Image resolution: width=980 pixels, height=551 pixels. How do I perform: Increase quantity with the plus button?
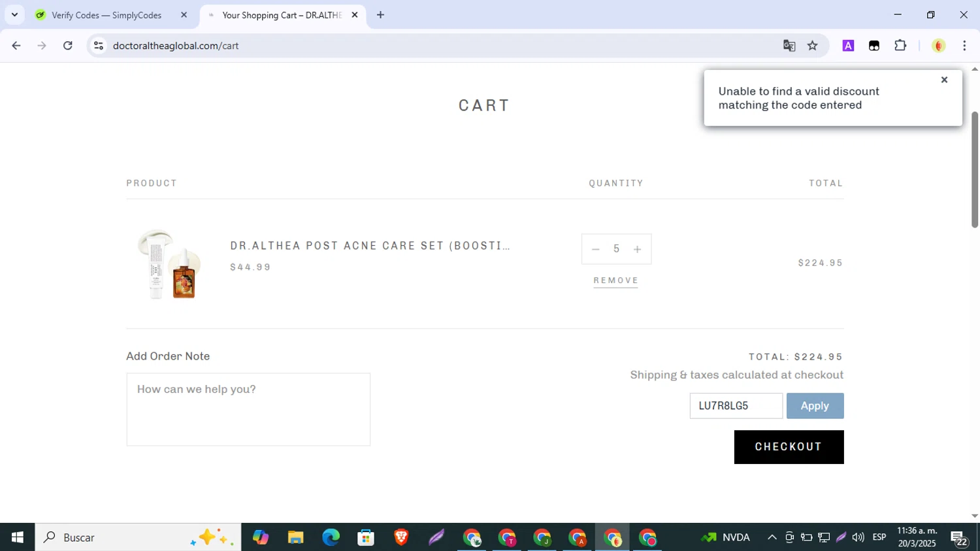(637, 249)
